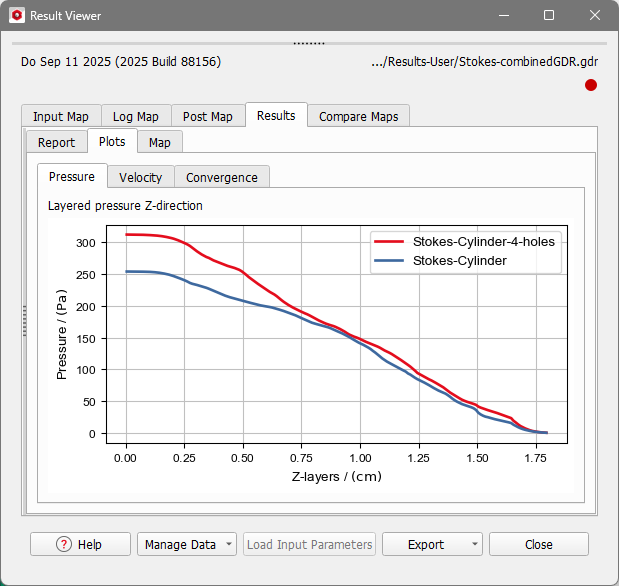The height and width of the screenshot is (586, 619).
Task: Select the Post Map tab
Action: pyautogui.click(x=207, y=116)
